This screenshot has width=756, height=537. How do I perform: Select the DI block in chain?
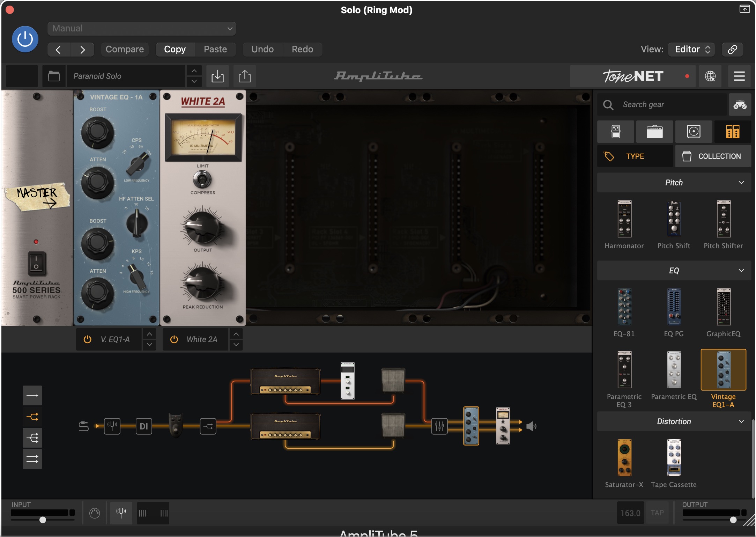click(144, 426)
